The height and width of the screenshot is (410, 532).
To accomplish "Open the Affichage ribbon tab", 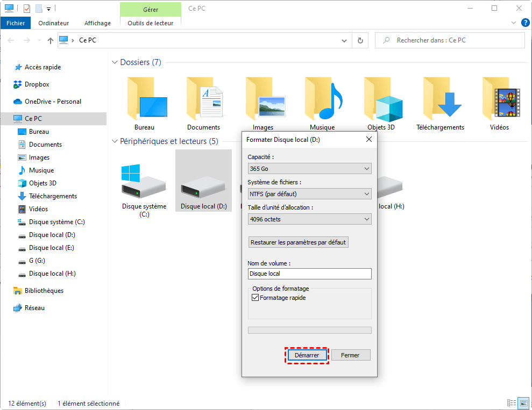I will click(x=97, y=23).
